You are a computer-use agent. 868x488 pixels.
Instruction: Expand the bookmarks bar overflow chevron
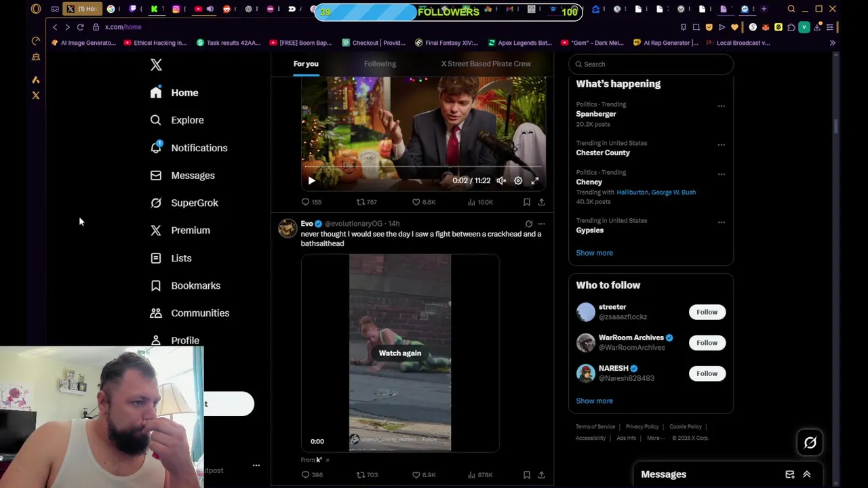tap(832, 43)
